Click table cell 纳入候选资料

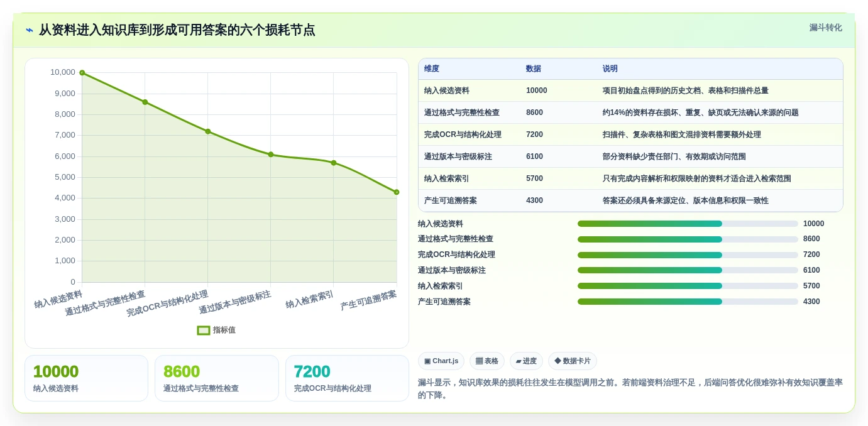coord(447,90)
